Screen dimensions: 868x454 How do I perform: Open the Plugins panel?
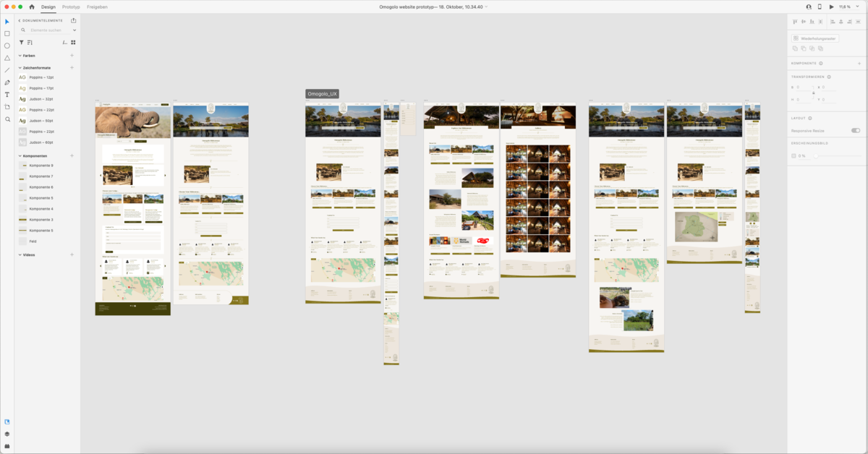[x=7, y=446]
